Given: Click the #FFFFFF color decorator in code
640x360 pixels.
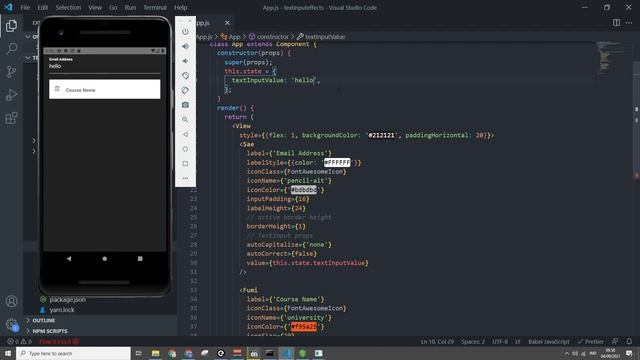Looking at the screenshot, I should pyautogui.click(x=337, y=162).
